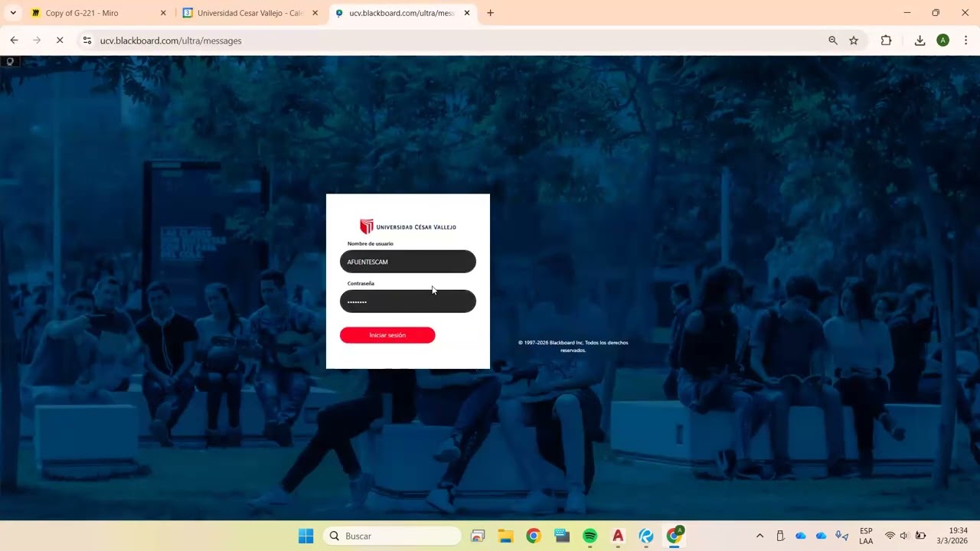This screenshot has height=551, width=980.
Task: Focus the Contraseña password field
Action: tap(408, 302)
